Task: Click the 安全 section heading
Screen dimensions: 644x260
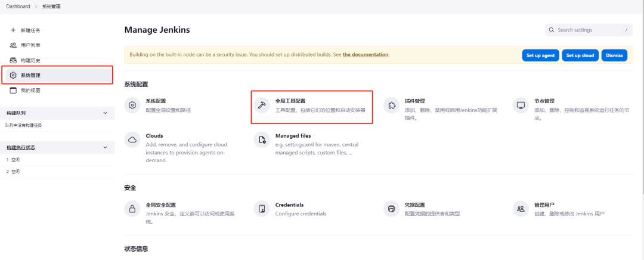Action: click(x=130, y=188)
